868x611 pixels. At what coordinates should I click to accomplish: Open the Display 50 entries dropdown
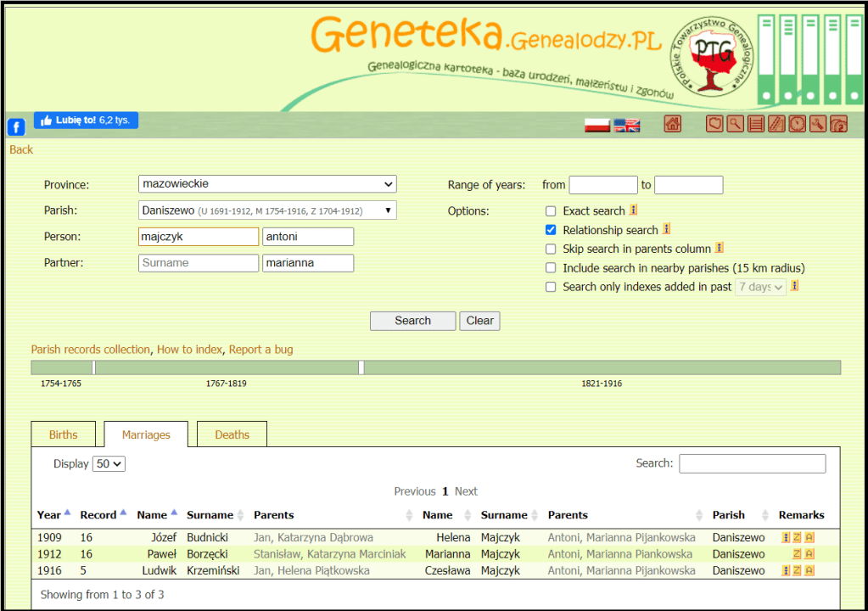tap(109, 464)
